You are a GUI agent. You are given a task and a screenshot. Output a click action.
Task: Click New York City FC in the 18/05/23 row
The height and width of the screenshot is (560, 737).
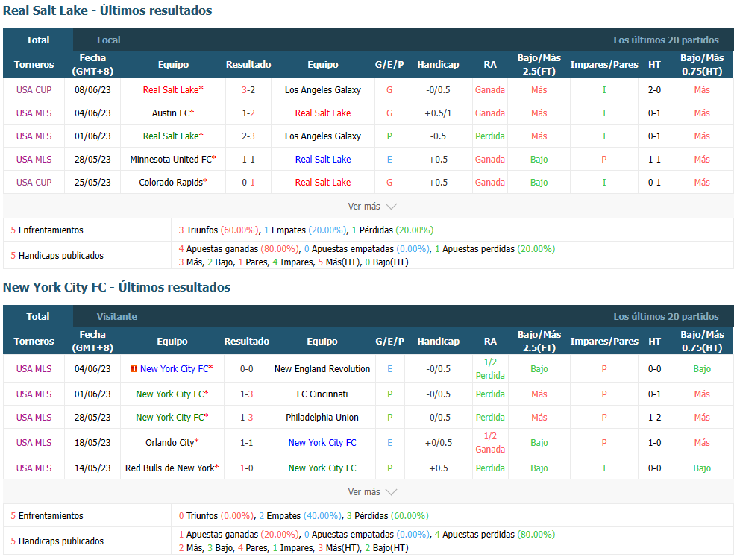(x=322, y=442)
